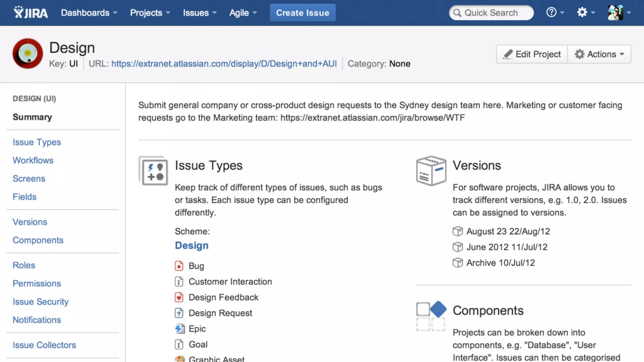Click the Issue Types section icon
Image resolution: width=644 pixels, height=362 pixels.
tap(153, 171)
